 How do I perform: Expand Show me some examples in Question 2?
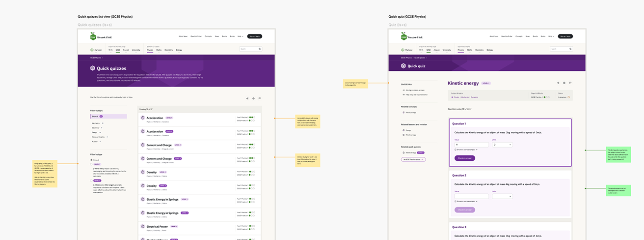466,201
